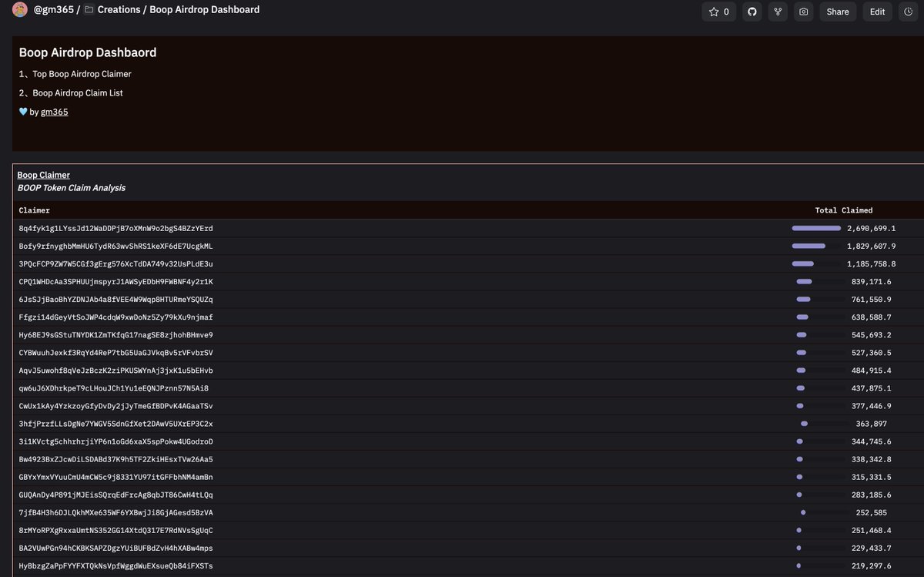Viewport: 924px width, 577px height.
Task: Go to @gm365 in breadcrumb
Action: coord(53,10)
